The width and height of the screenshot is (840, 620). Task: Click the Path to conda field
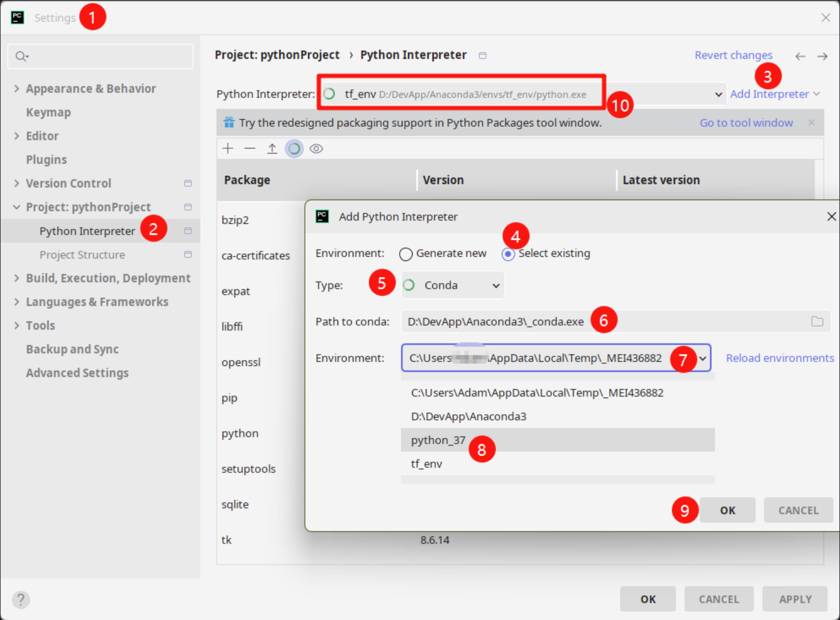coord(616,322)
